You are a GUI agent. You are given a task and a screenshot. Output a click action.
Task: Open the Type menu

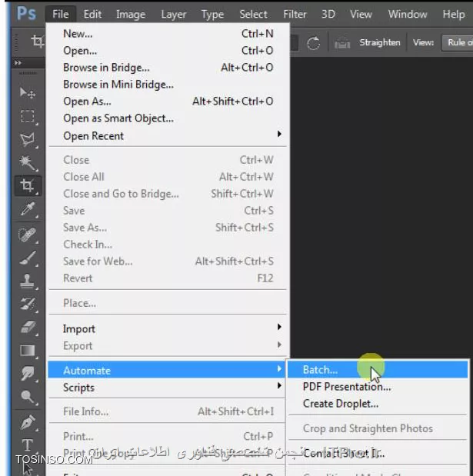(x=212, y=15)
